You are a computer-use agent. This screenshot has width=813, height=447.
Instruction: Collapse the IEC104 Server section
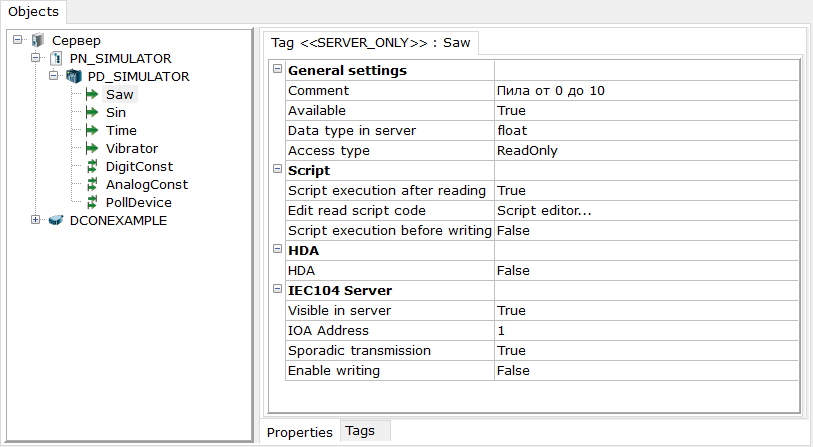point(277,289)
